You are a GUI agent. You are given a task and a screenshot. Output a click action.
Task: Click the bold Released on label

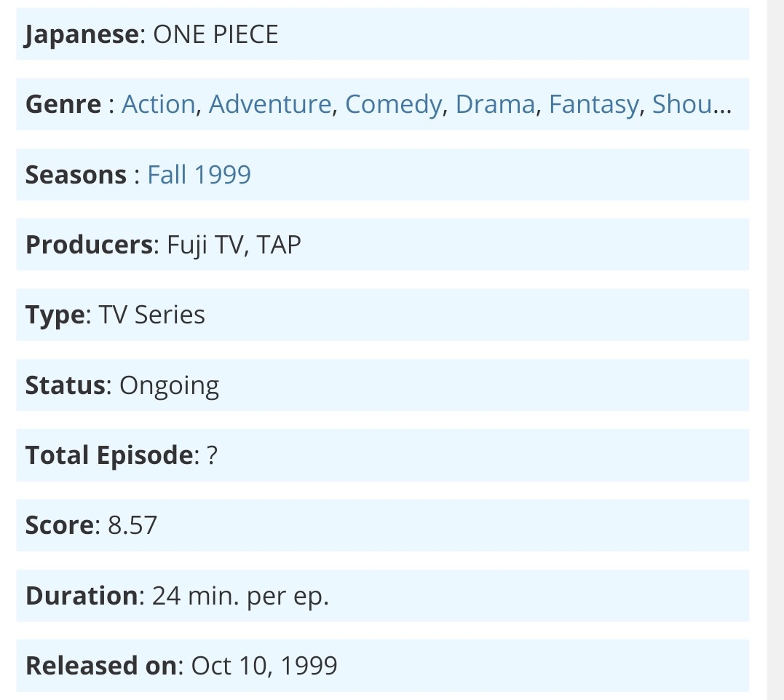pyautogui.click(x=101, y=666)
